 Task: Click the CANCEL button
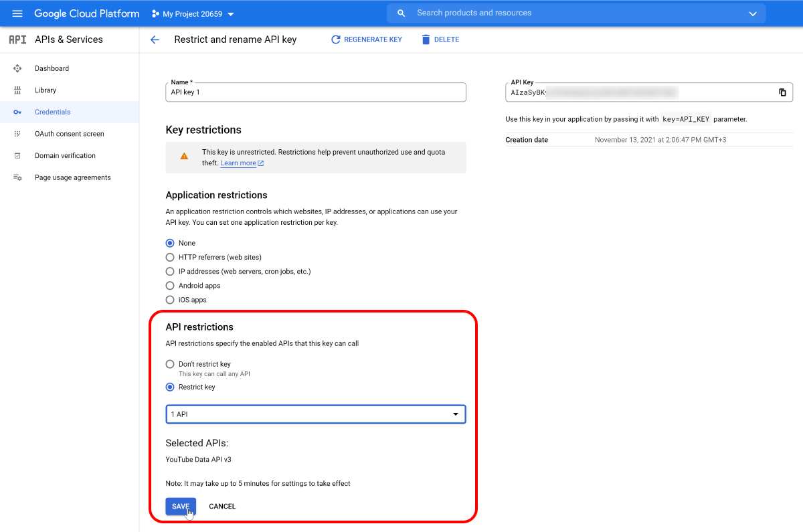[x=222, y=507]
